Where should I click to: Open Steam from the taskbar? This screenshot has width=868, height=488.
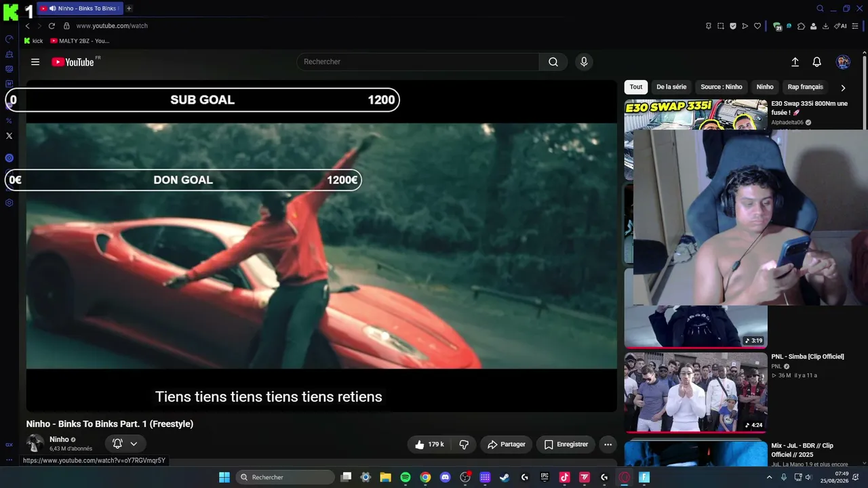tap(505, 477)
